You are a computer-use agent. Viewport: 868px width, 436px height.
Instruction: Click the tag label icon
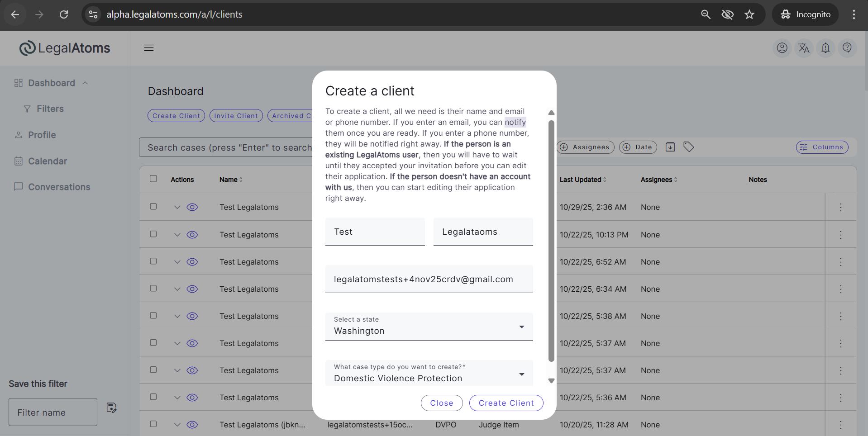(x=688, y=147)
